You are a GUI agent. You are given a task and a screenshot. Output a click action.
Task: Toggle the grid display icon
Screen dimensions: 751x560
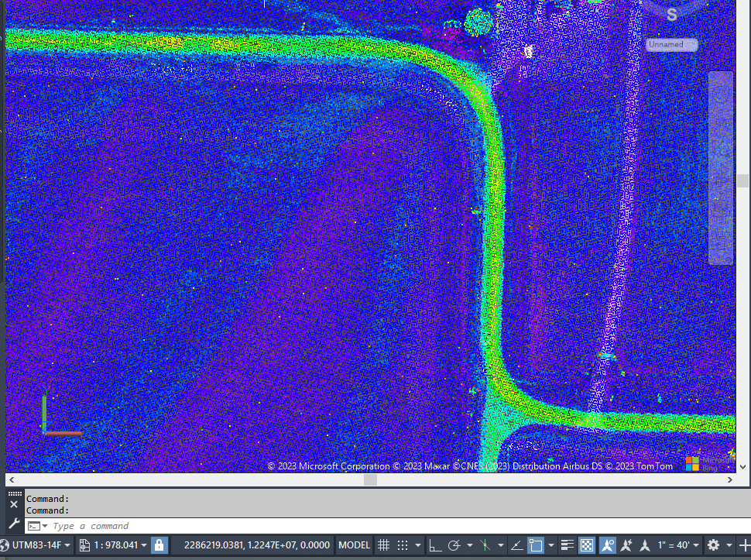click(x=382, y=545)
